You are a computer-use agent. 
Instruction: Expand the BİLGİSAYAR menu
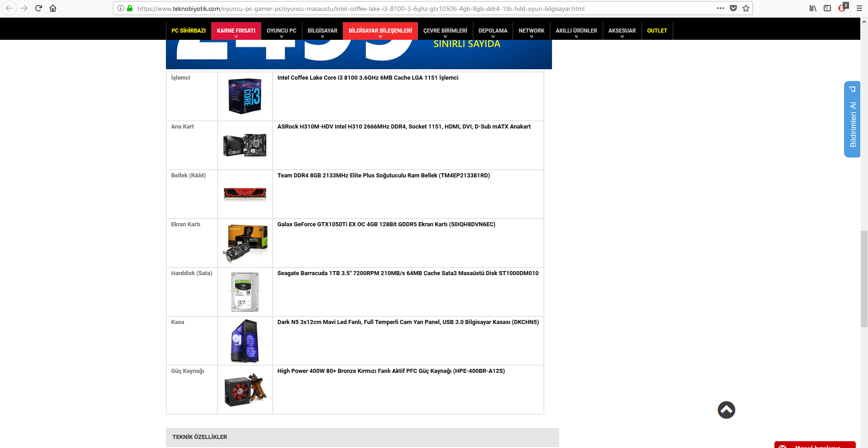point(322,31)
